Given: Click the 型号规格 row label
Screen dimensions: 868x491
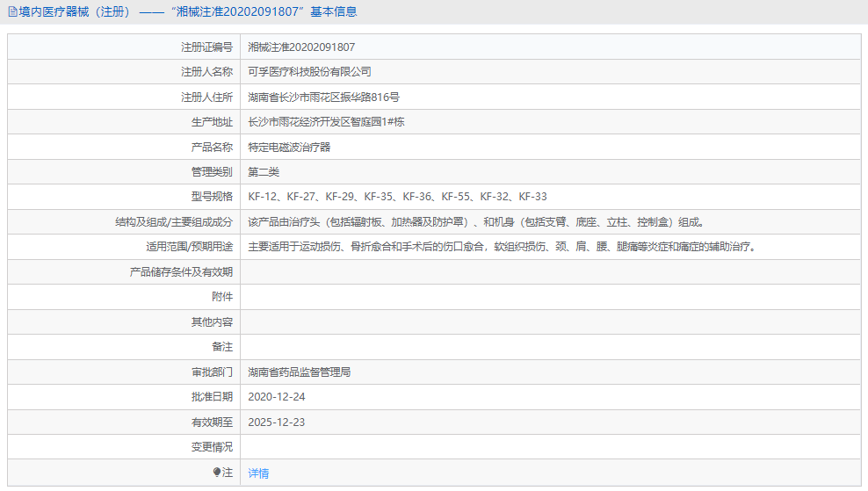Looking at the screenshot, I should (x=212, y=197).
